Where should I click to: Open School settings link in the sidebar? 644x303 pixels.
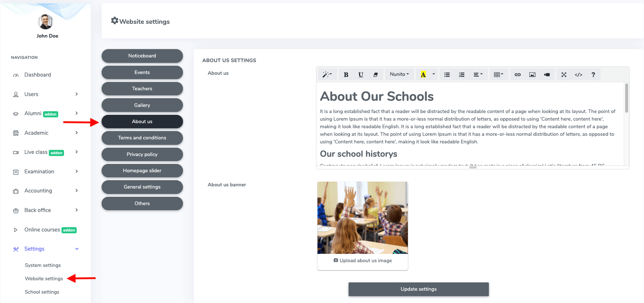[42, 292]
